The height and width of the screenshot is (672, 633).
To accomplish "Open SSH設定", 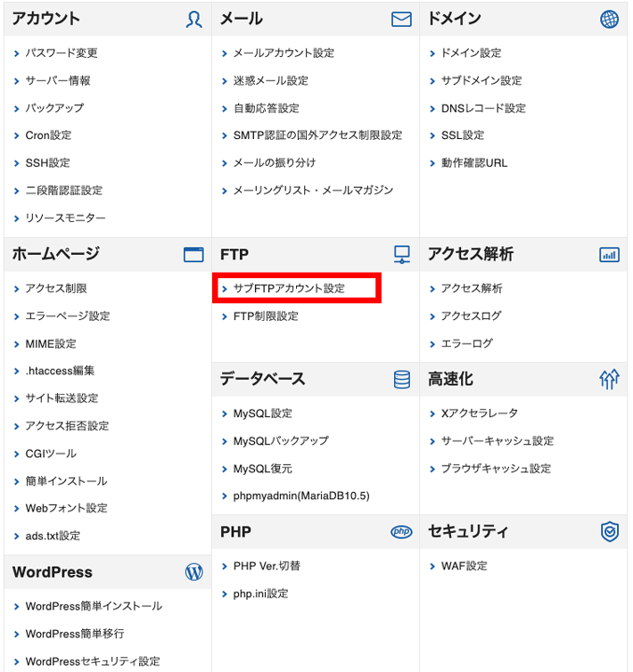I will (x=47, y=163).
